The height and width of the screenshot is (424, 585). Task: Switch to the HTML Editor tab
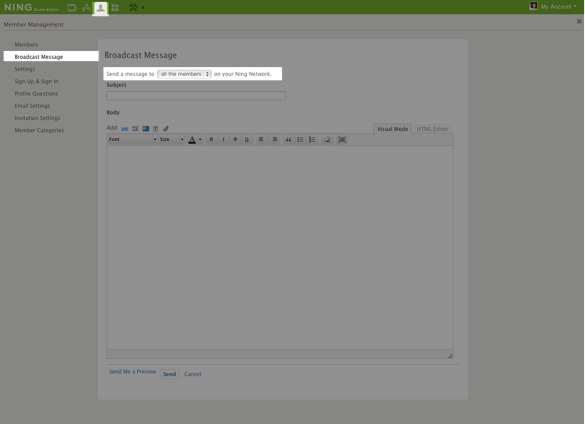432,129
